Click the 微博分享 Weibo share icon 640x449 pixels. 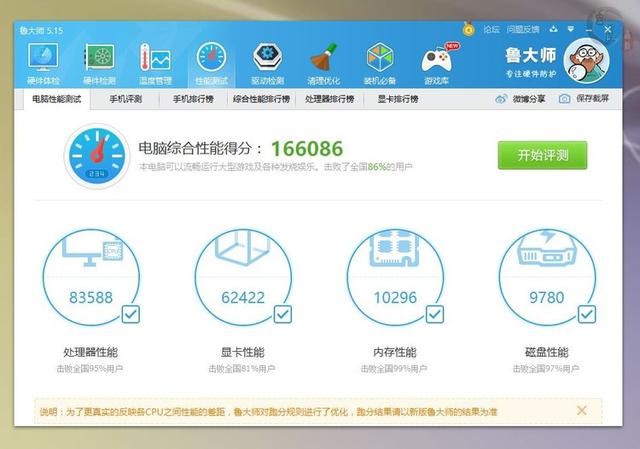click(501, 99)
